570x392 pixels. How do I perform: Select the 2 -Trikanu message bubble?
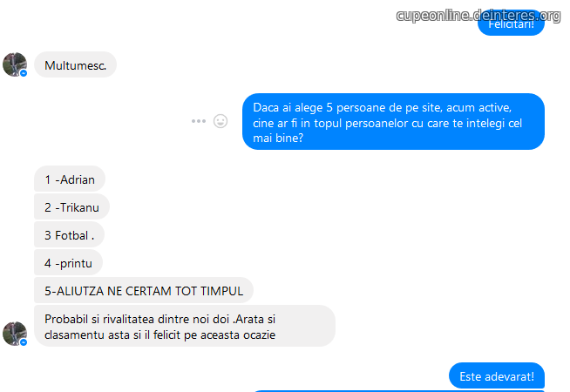71,206
